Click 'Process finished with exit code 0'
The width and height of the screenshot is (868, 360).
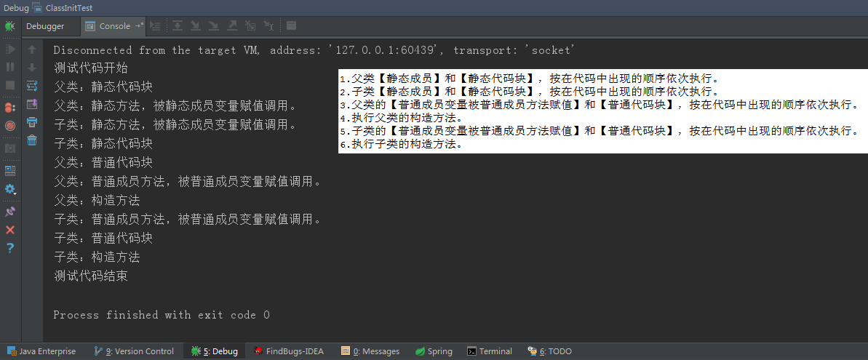tap(162, 315)
